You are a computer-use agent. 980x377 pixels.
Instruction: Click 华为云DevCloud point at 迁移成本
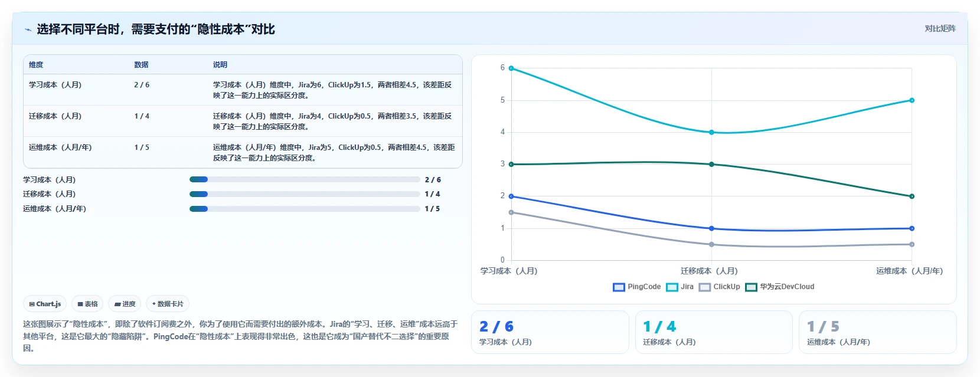click(711, 164)
